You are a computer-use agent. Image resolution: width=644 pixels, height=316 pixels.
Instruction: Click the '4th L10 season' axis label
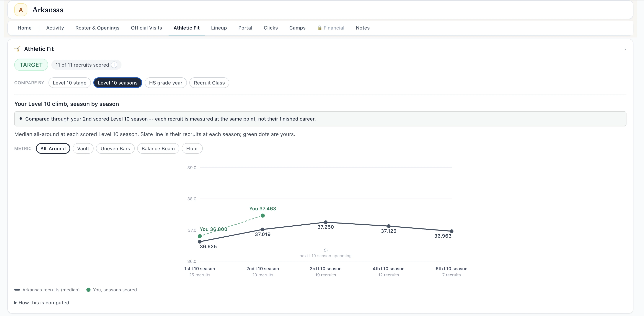click(388, 269)
